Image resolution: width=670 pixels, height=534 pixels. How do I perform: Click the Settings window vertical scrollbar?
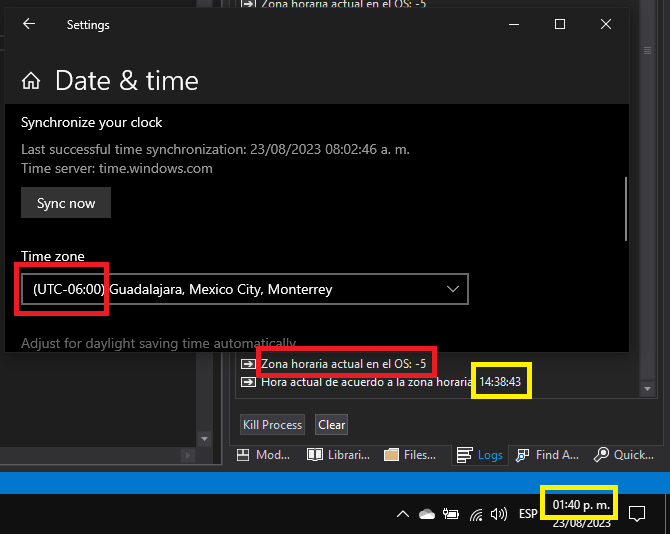(626, 209)
